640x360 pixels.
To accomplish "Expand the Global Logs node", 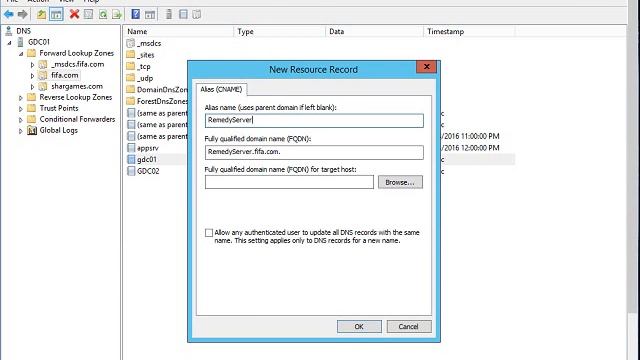I will tap(21, 131).
